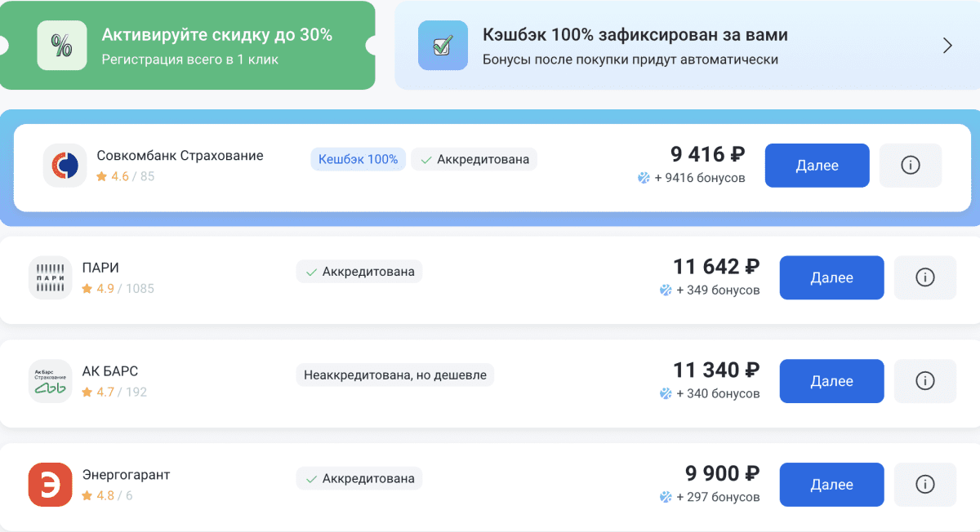980x532 pixels.
Task: Click the cashback checkmark icon
Action: click(x=442, y=46)
